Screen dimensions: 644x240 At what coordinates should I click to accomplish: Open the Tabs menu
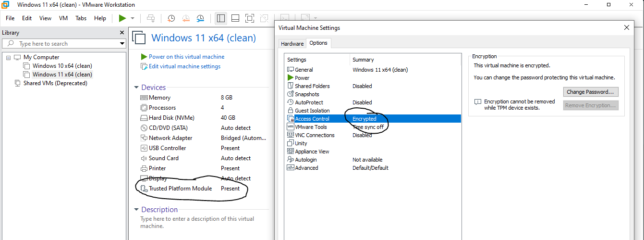pyautogui.click(x=81, y=18)
